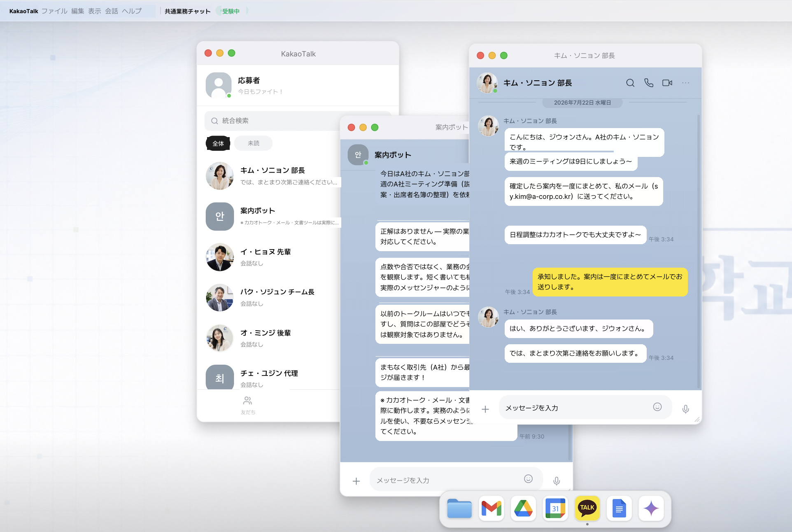Click message では、まとまり次第ご連絡をお願いします。

575,353
